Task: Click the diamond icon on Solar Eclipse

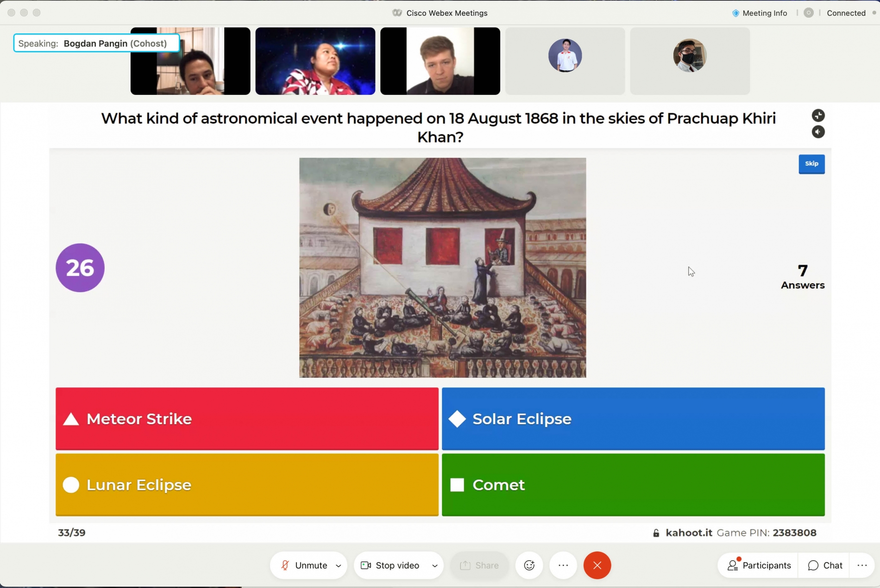Action: 457,419
